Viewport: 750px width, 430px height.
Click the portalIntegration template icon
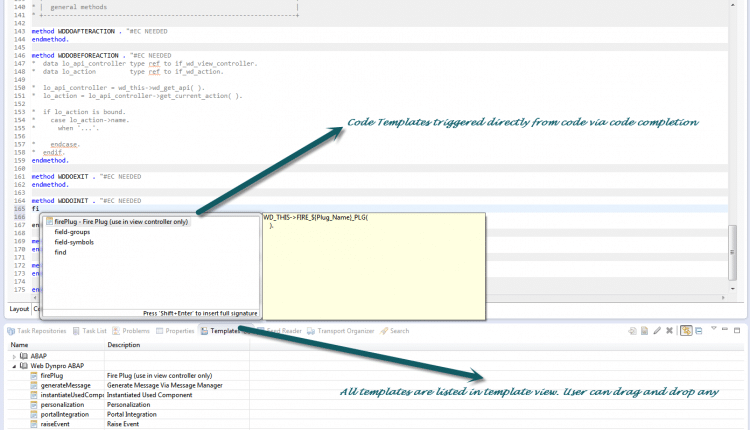[33, 415]
